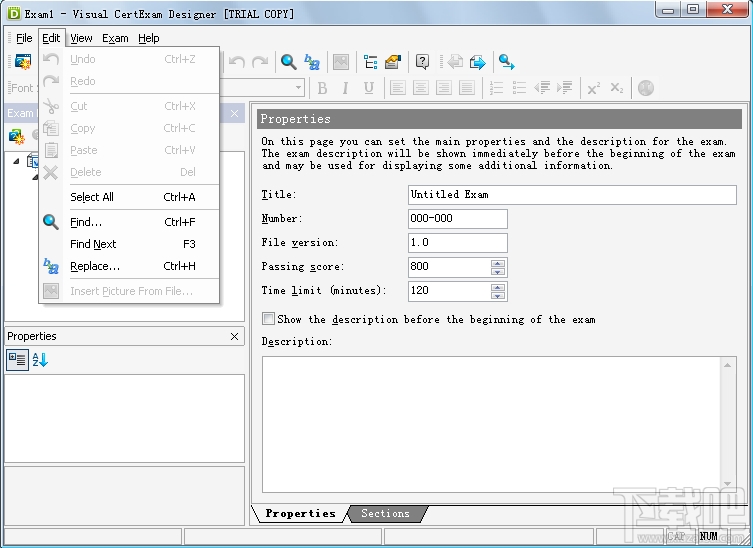Viewport: 753px width, 548px height.
Task: Click the alphabetical A-Z sort icon
Action: tap(40, 359)
